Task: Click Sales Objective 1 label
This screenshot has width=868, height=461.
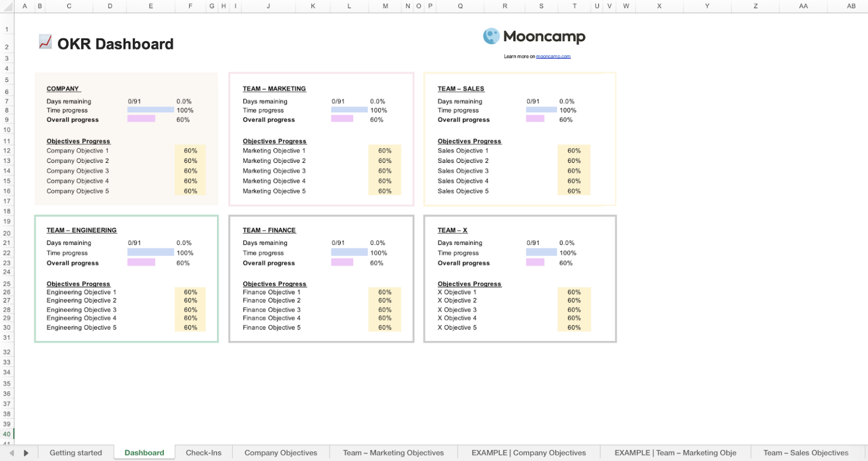Action: tap(463, 151)
